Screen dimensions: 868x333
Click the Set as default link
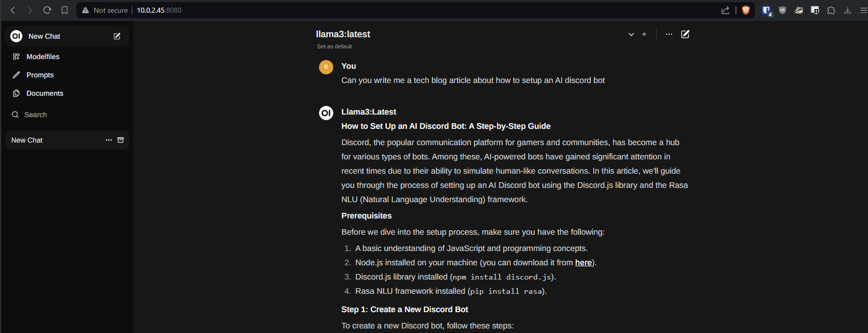tap(334, 46)
